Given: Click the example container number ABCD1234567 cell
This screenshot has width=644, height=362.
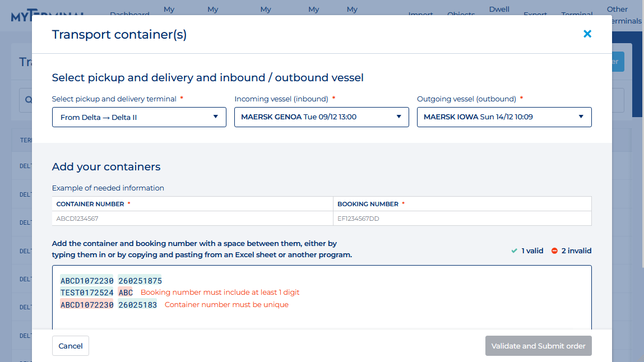Looking at the screenshot, I should (x=77, y=219).
